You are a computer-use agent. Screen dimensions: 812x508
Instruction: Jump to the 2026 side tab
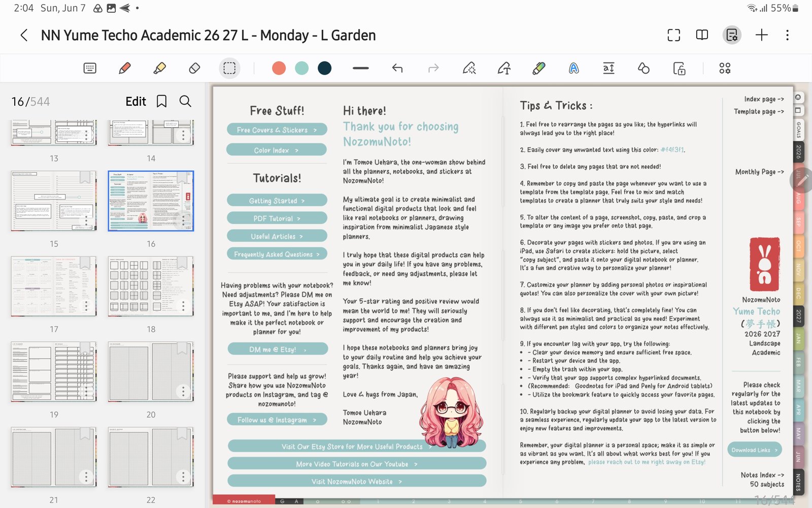[x=799, y=152]
